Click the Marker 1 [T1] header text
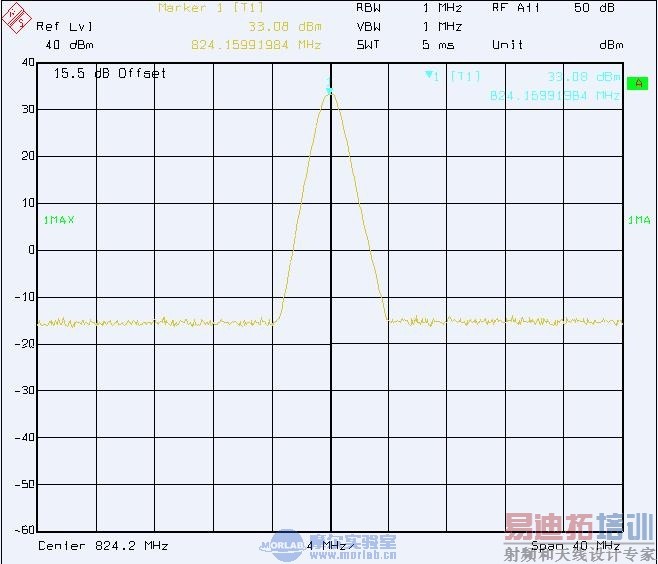658x564 pixels. 211,8
